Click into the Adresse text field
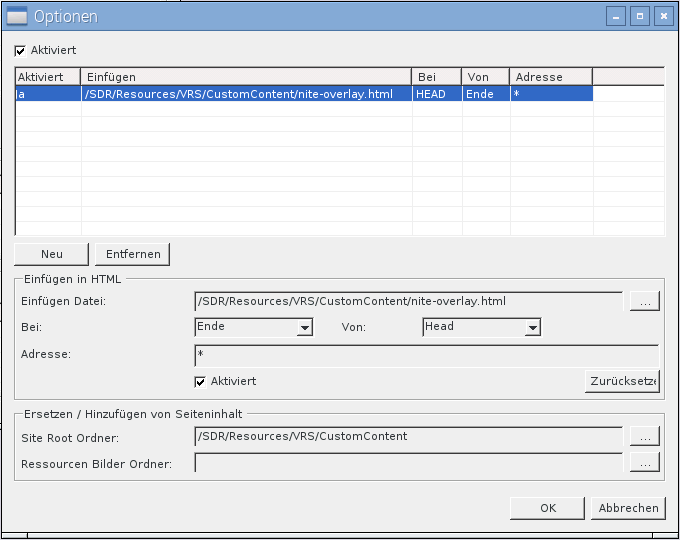Image resolution: width=680 pixels, height=540 pixels. (x=426, y=355)
